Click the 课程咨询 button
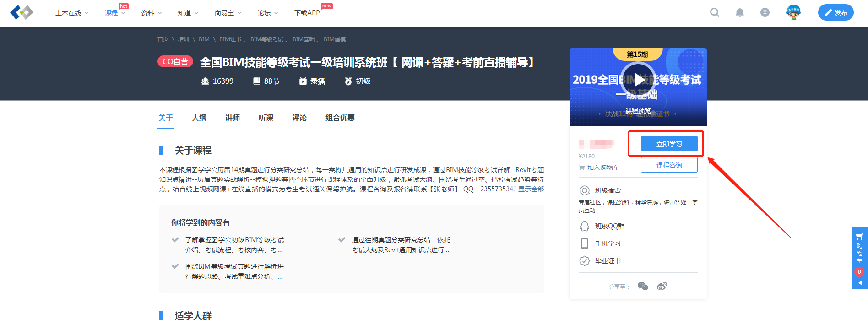 pos(669,165)
